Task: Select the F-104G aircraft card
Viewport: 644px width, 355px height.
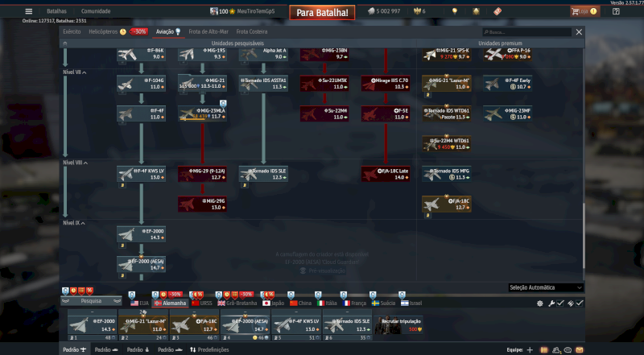Action: tap(142, 84)
